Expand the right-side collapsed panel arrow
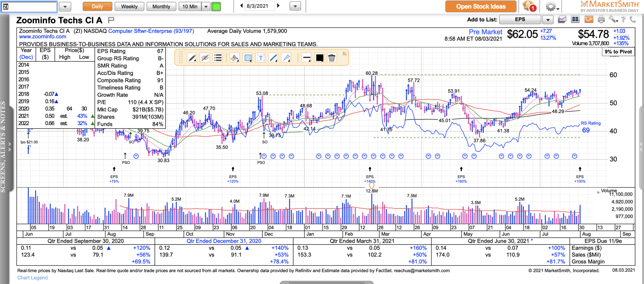This screenshot has width=644, height=284. click(x=641, y=147)
